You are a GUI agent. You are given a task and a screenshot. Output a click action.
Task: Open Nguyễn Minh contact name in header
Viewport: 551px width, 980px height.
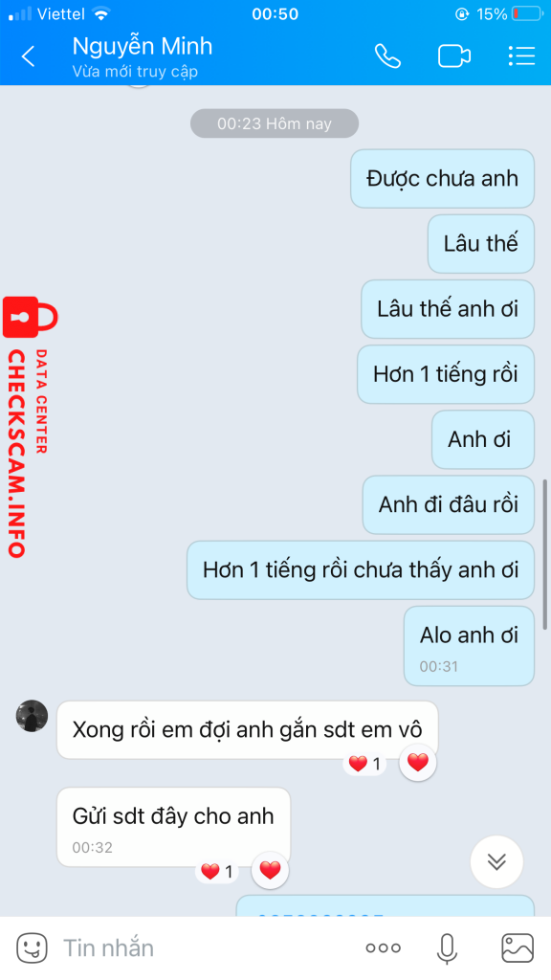coord(143,46)
